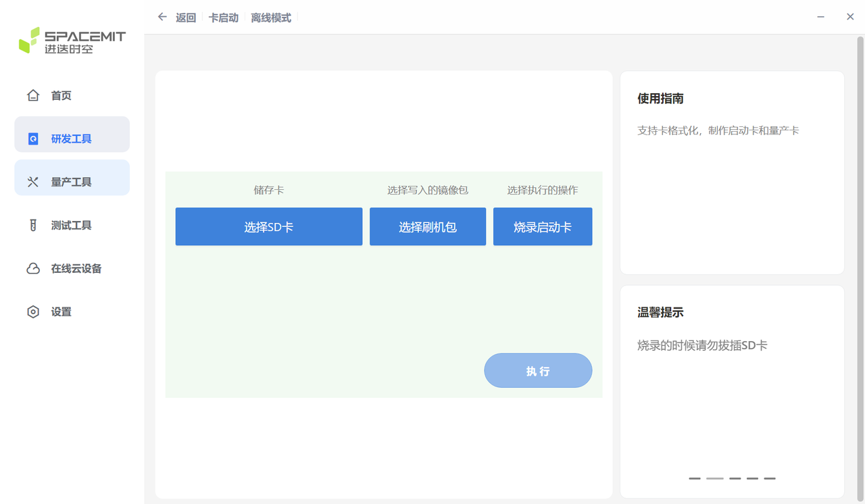Click the last carousel indicator dot
Screen dimensions: 865x504
tap(769, 478)
